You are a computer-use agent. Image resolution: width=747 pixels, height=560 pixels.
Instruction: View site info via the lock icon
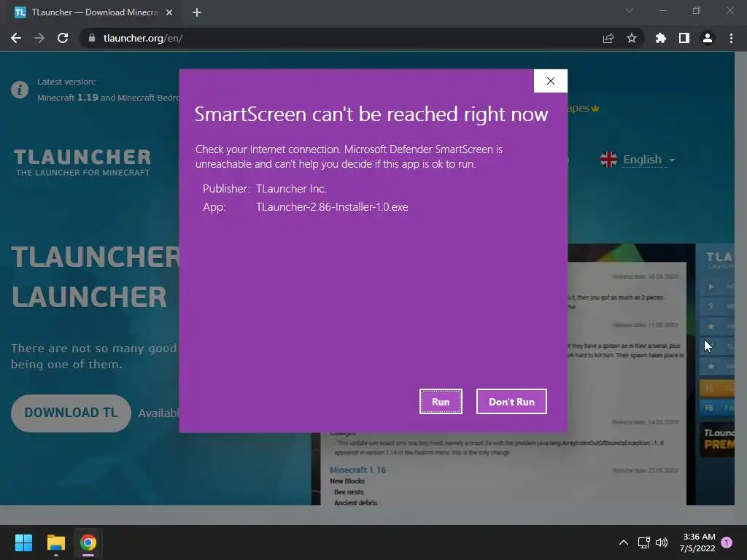92,38
